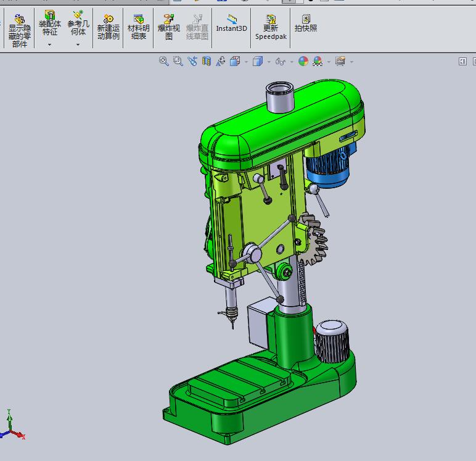Open Reference Geometry (参考几何体) tool

pyautogui.click(x=78, y=23)
